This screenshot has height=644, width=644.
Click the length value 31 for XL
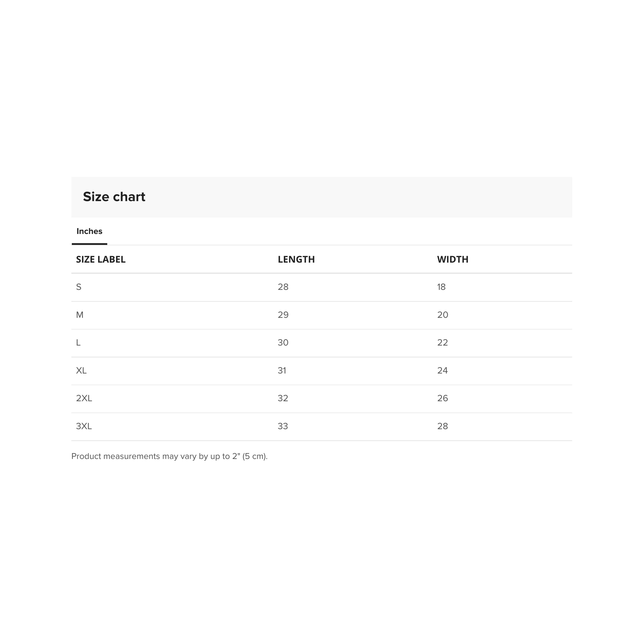282,371
